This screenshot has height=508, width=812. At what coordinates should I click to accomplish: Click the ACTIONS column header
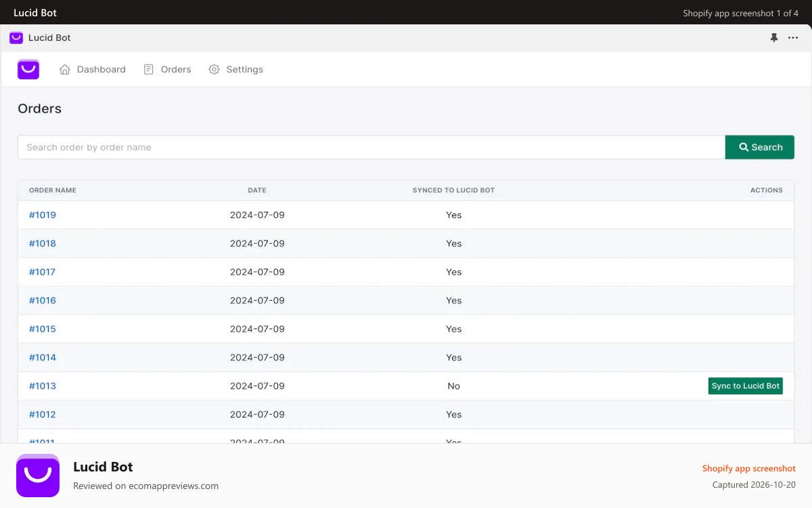[x=767, y=190]
